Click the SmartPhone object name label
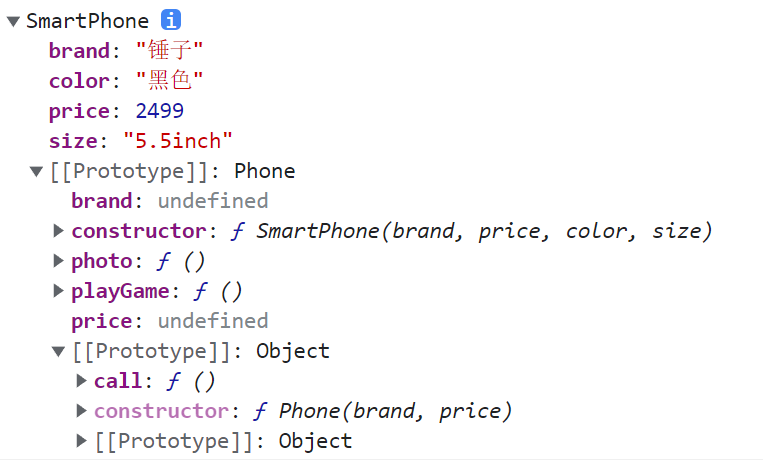The width and height of the screenshot is (763, 464). tap(87, 21)
